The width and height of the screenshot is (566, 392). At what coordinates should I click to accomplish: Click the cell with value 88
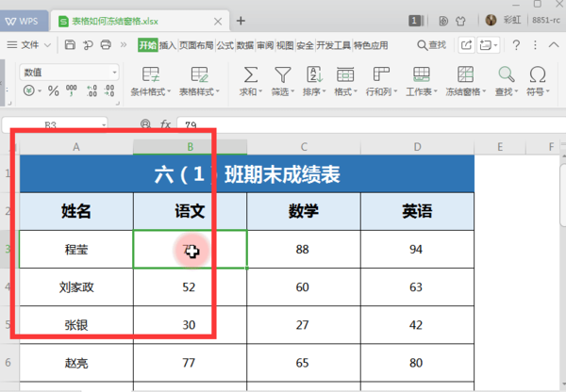coord(304,249)
